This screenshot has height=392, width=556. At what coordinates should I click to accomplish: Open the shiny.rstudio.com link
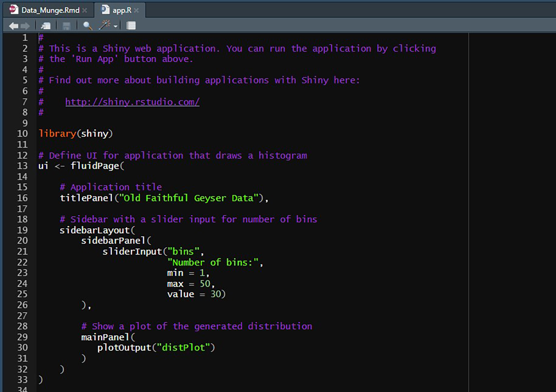tap(132, 102)
